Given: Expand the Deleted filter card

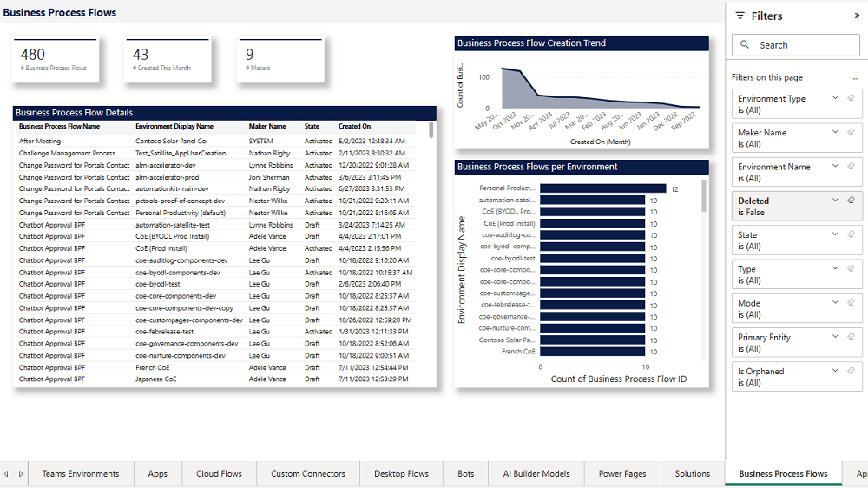Looking at the screenshot, I should tap(835, 200).
